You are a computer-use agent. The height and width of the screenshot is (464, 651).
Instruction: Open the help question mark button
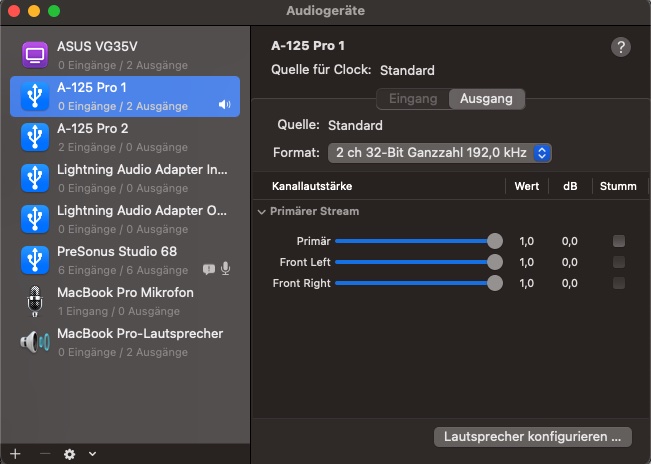[621, 47]
